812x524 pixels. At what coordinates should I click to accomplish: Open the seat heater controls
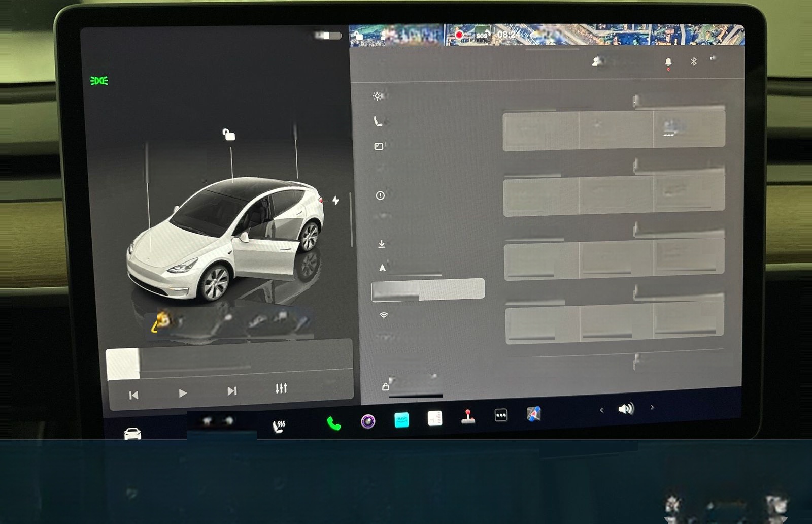tap(279, 426)
